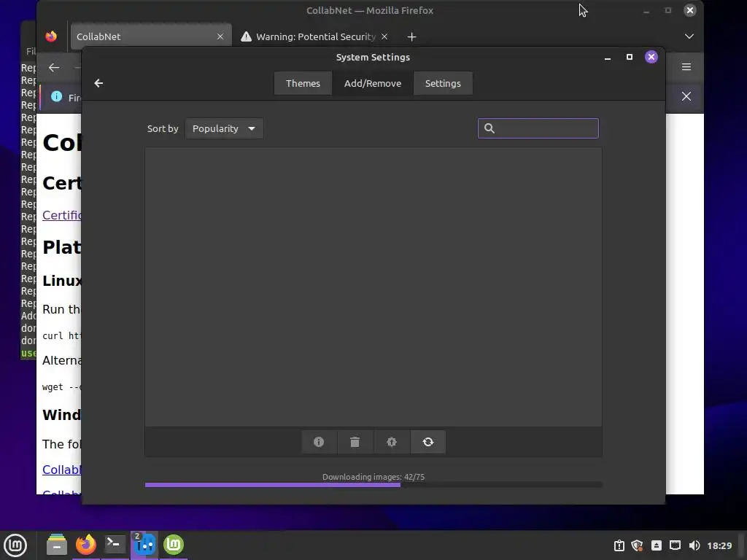The height and width of the screenshot is (560, 747).
Task: Open the terminal from the taskbar
Action: click(115, 544)
